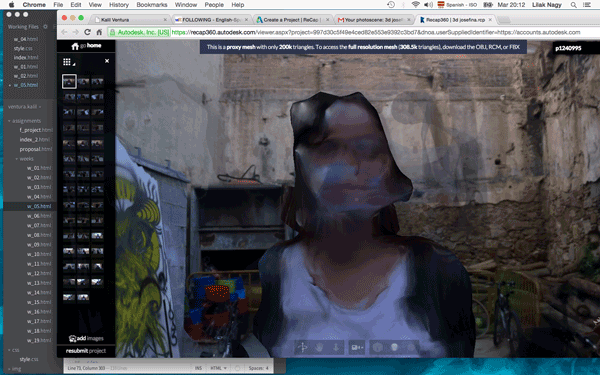Switch to Your photoscene Gmail tab
Image resolution: width=600 pixels, height=375 pixels.
tap(373, 20)
